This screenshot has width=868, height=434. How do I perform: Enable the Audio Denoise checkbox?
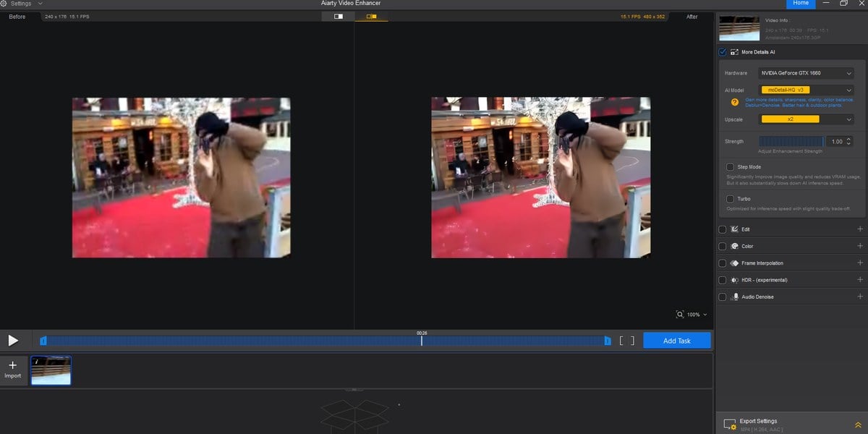pyautogui.click(x=723, y=297)
